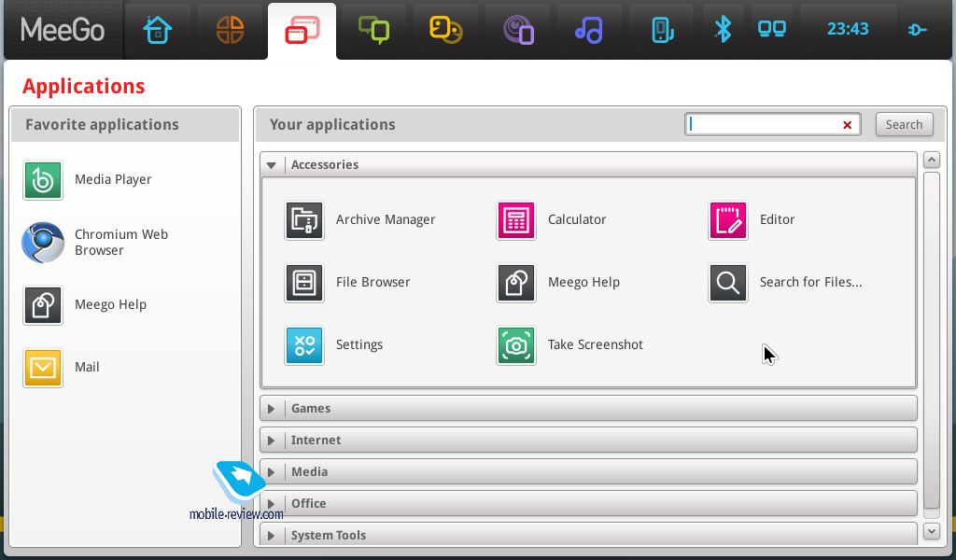Viewport: 956px width, 560px height.
Task: Expand the Internet category
Action: (588, 440)
